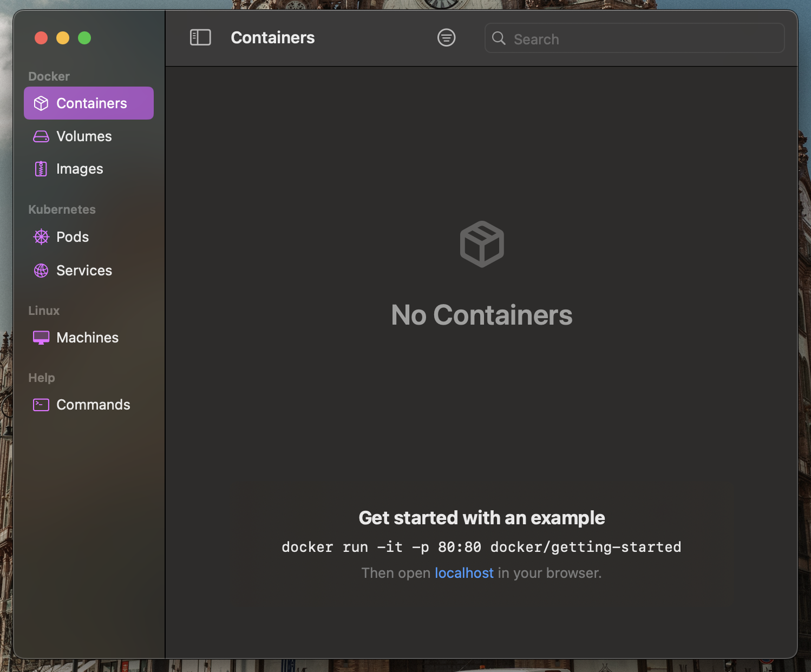Select the Containers title in the toolbar
The image size is (811, 672).
point(272,37)
